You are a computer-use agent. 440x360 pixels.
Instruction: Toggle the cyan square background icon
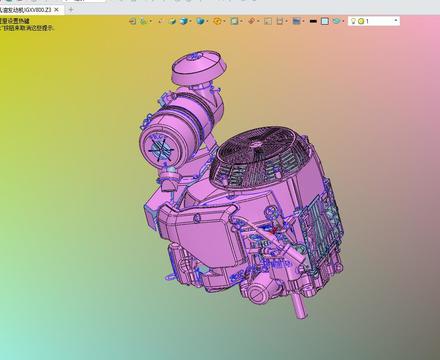point(324,21)
